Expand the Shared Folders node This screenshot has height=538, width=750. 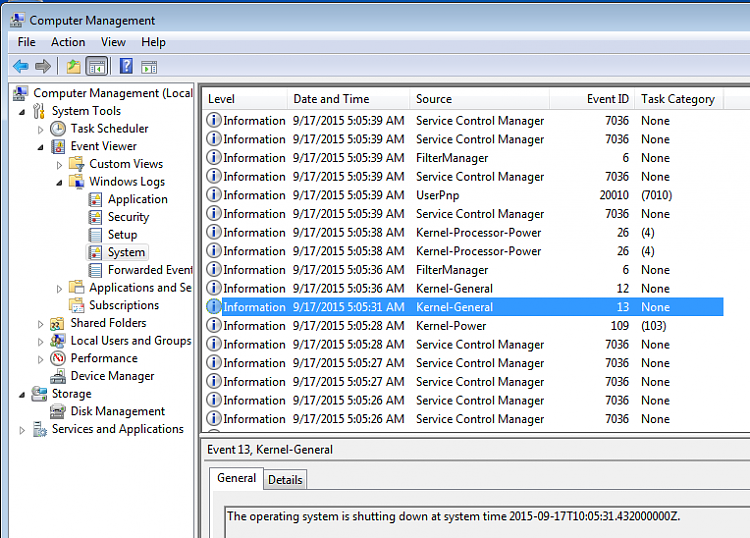(x=41, y=324)
